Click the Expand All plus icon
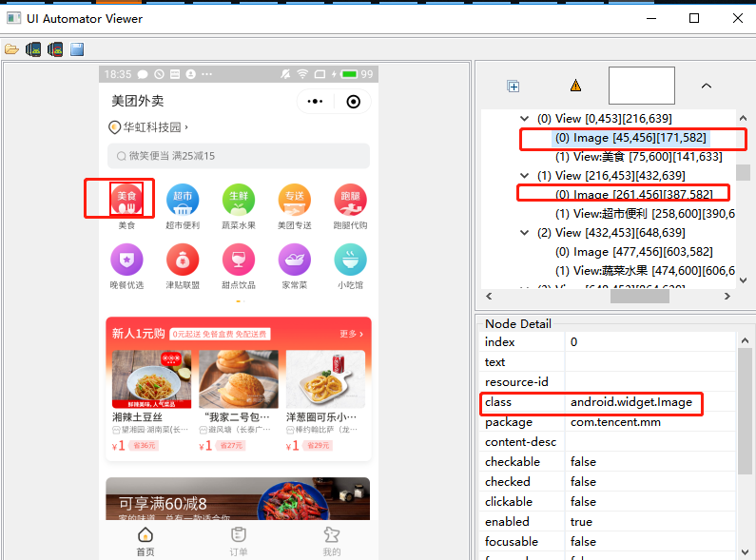Screen dimensions: 756x560 coord(513,87)
